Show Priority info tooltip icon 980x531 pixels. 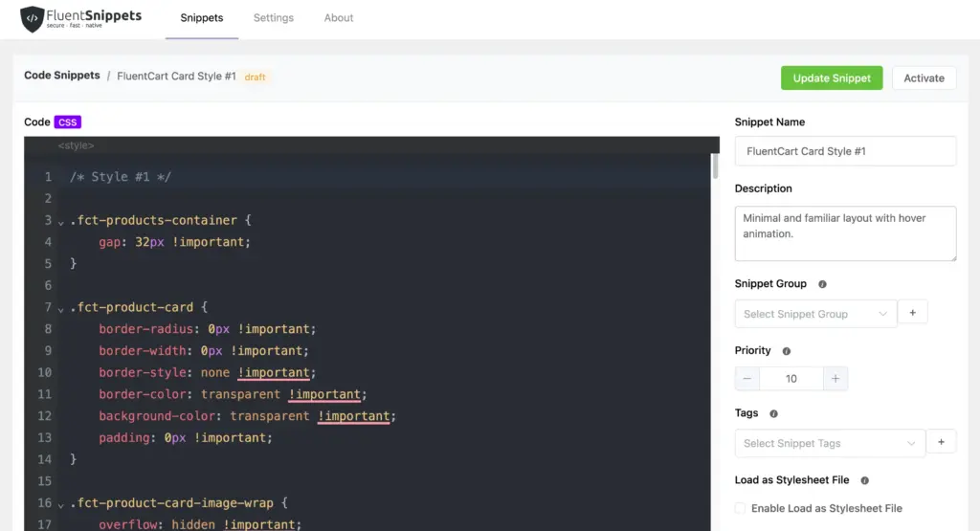point(787,351)
